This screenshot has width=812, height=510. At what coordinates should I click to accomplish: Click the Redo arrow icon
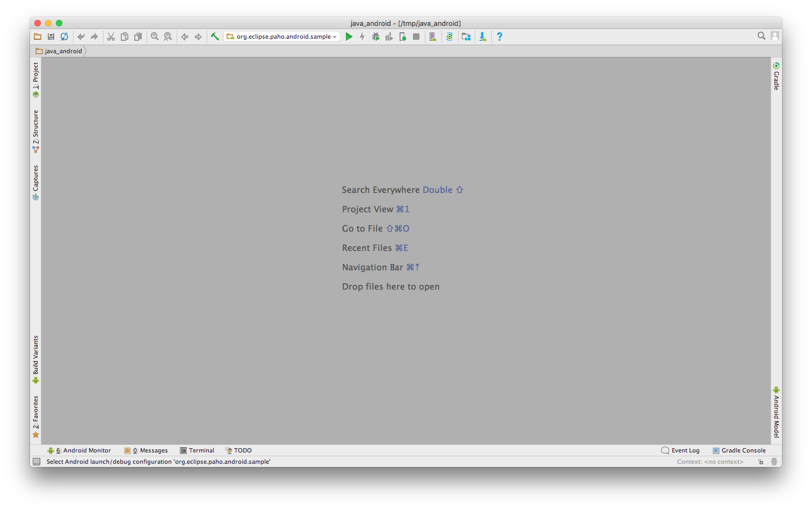tap(95, 37)
